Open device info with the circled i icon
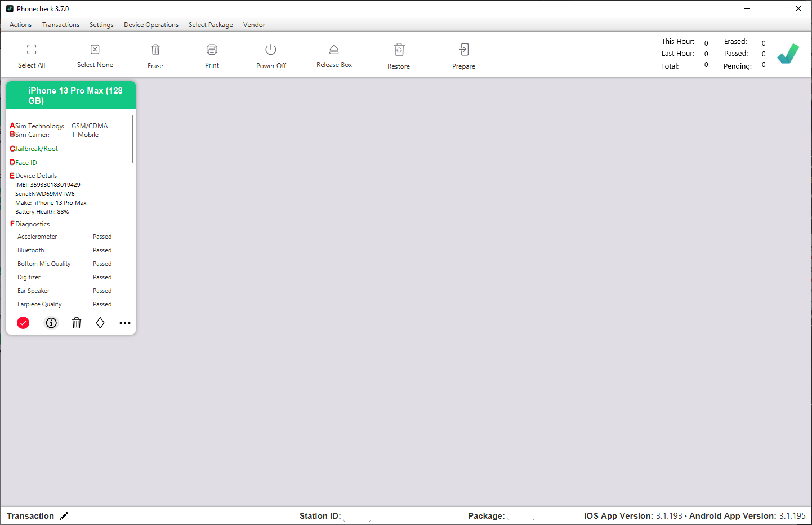Image resolution: width=812 pixels, height=525 pixels. pos(51,323)
